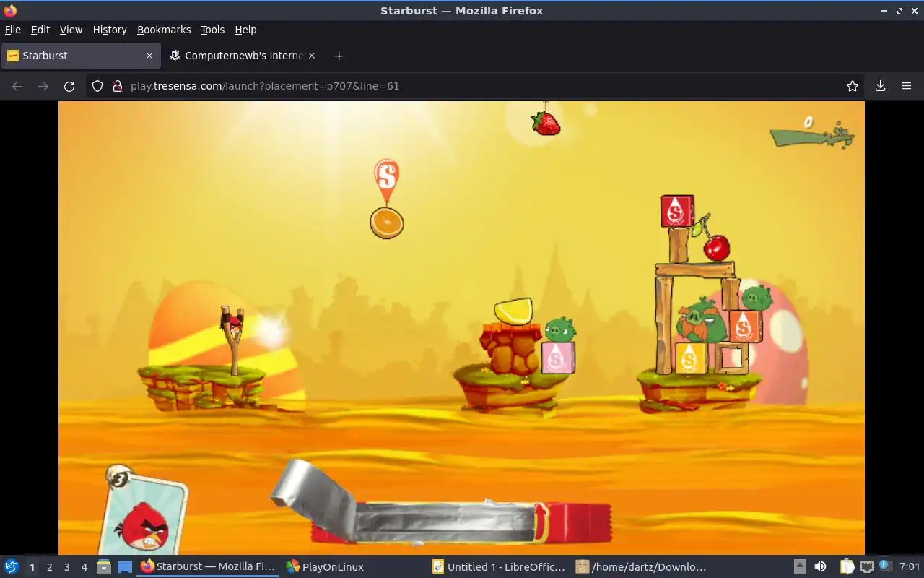The height and width of the screenshot is (578, 924).
Task: Switch to workspace 3
Action: [x=66, y=567]
